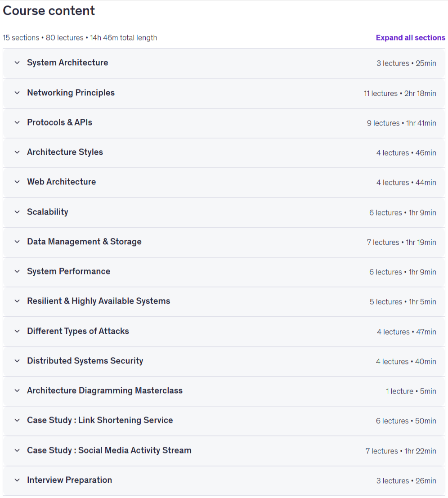Image resolution: width=448 pixels, height=498 pixels.
Task: Click '7 lectures • 1hr 22min' duration text
Action: click(401, 451)
